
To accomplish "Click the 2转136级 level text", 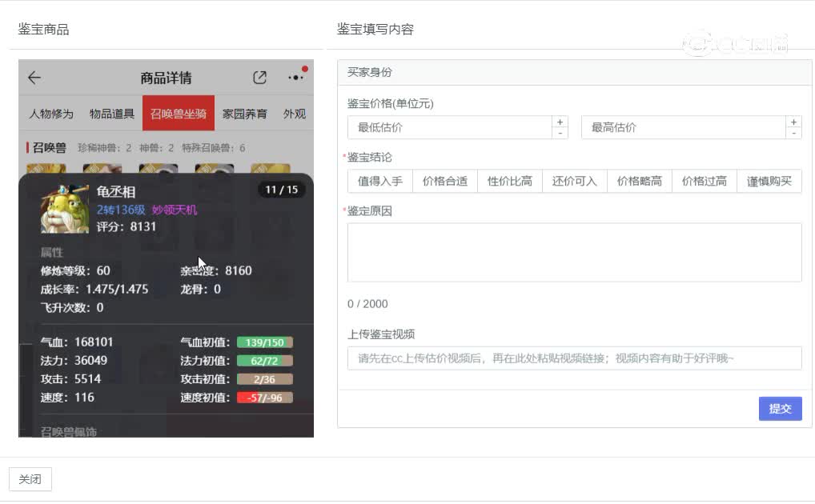I will tap(121, 210).
